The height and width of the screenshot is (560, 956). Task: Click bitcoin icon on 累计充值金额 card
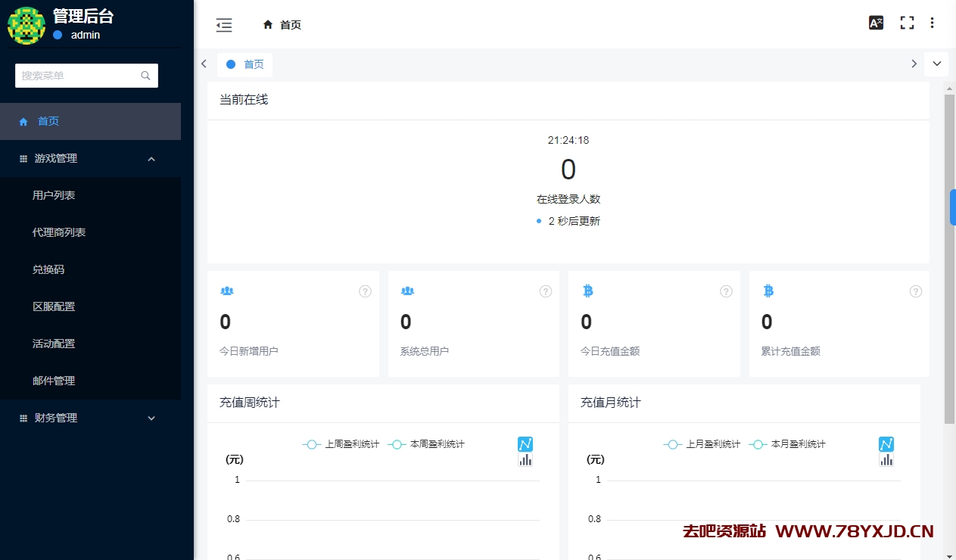(768, 291)
